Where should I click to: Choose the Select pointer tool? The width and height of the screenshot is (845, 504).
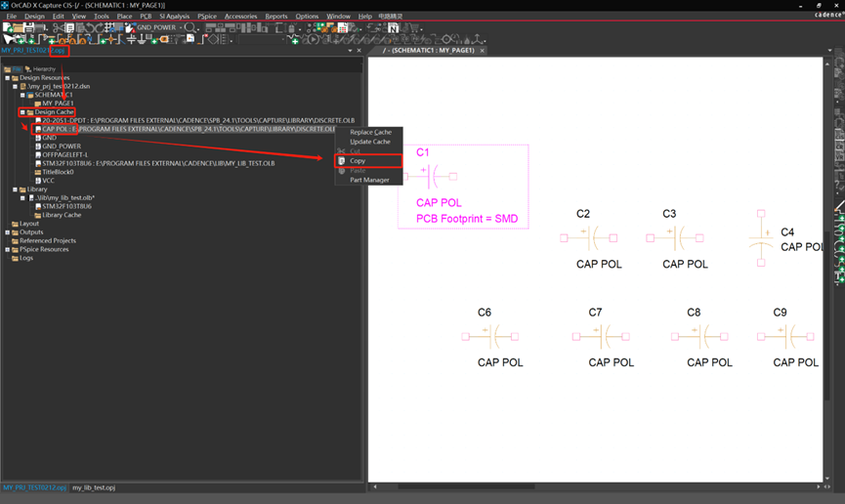point(9,39)
